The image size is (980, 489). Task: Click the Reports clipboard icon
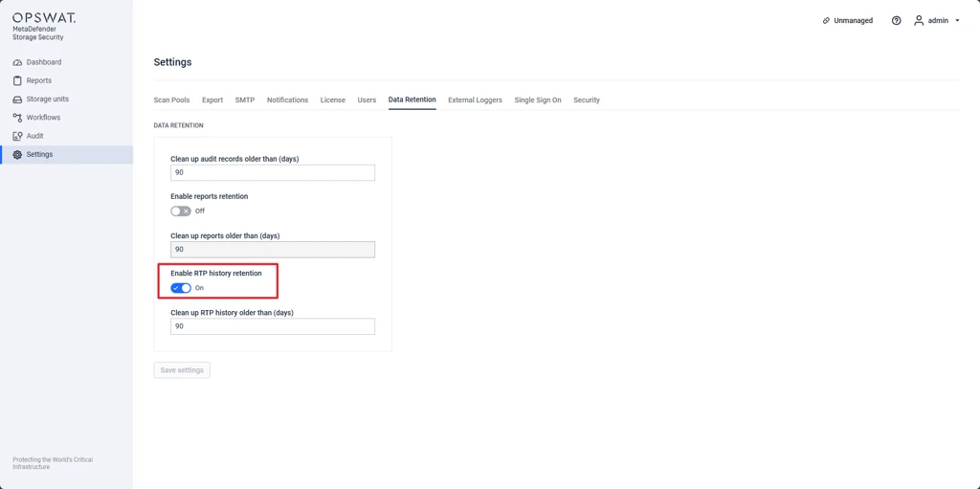click(x=17, y=80)
